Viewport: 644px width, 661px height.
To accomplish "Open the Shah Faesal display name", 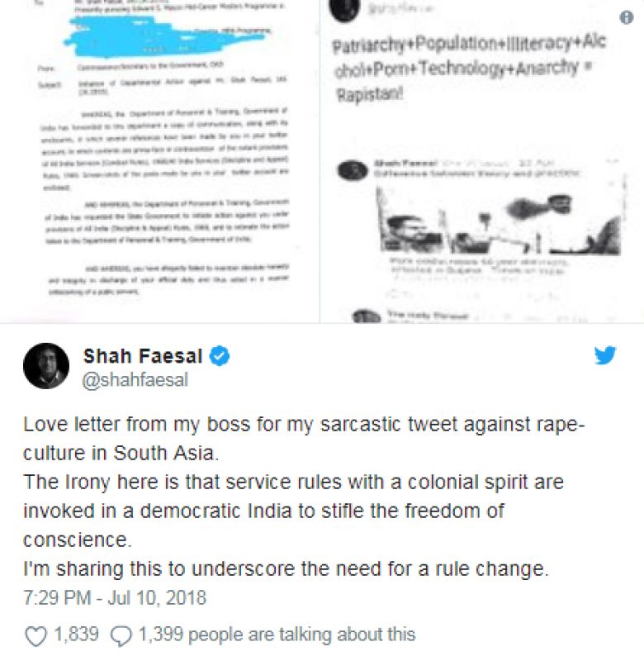I will (x=143, y=356).
